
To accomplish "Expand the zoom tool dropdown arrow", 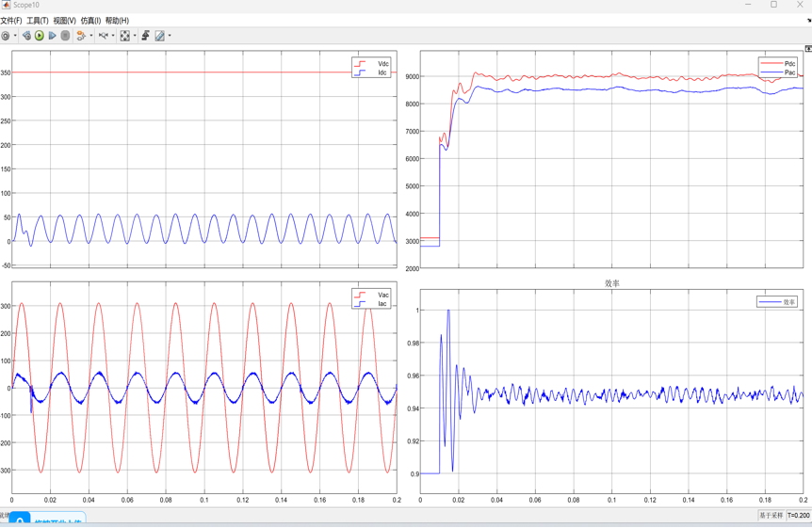I will pyautogui.click(x=113, y=36).
